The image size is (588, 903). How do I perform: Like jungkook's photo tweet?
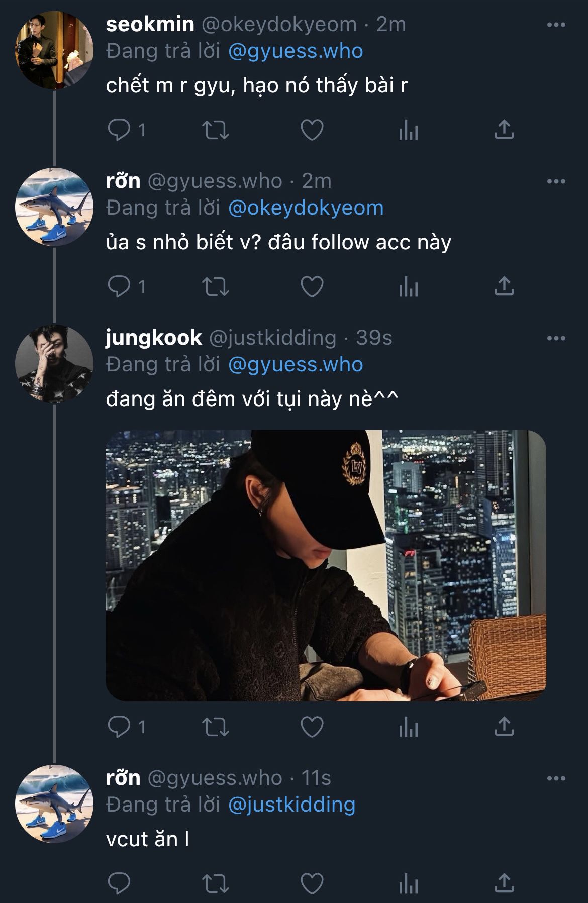pyautogui.click(x=312, y=727)
